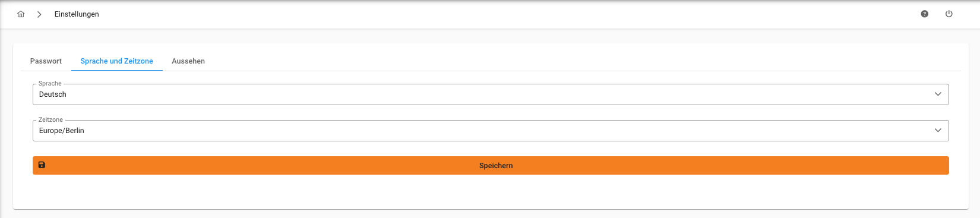Image resolution: width=980 pixels, height=218 pixels.
Task: Click the Zeitzone field label
Action: click(50, 120)
